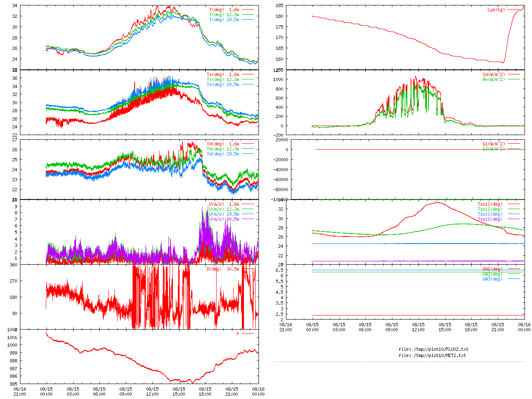
Task: Click the "G1(W/m^2)" legend label
Action: pos(494,144)
